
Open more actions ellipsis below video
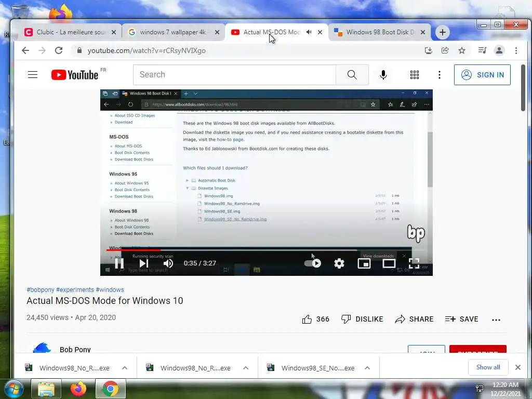(496, 320)
